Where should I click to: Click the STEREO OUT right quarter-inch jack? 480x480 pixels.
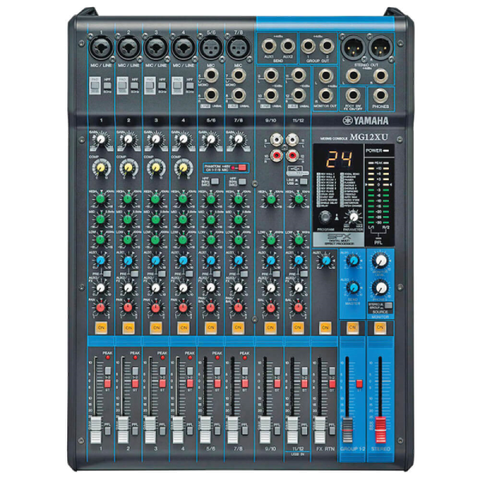(x=380, y=76)
